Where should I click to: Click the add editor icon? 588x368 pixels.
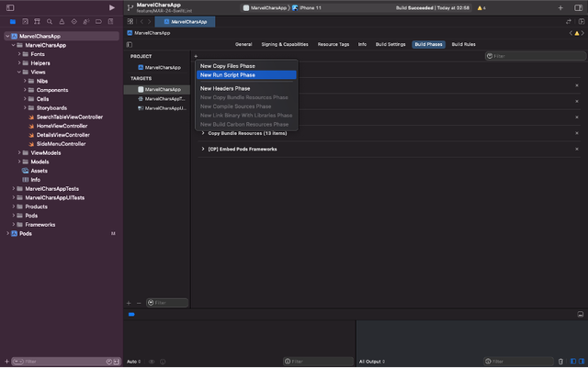pos(582,22)
